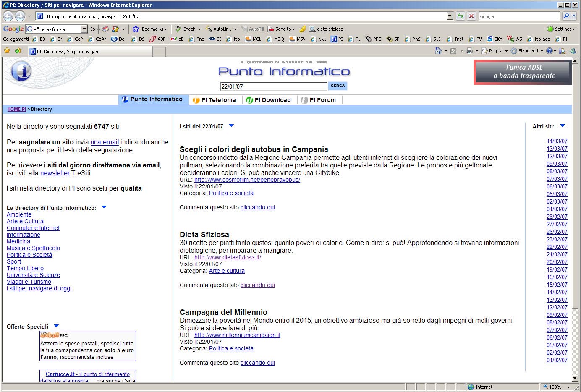This screenshot has width=581, height=392.
Task: Stop loading with the red X icon
Action: 471,16
